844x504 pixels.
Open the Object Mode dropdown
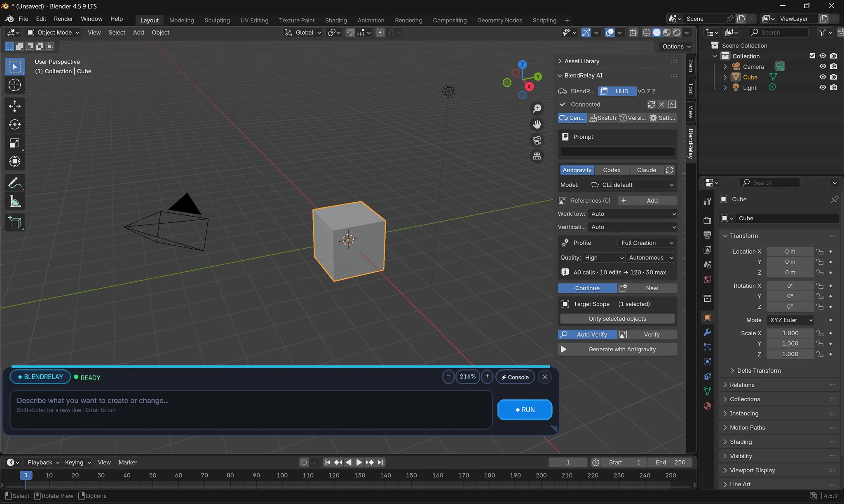click(x=53, y=33)
